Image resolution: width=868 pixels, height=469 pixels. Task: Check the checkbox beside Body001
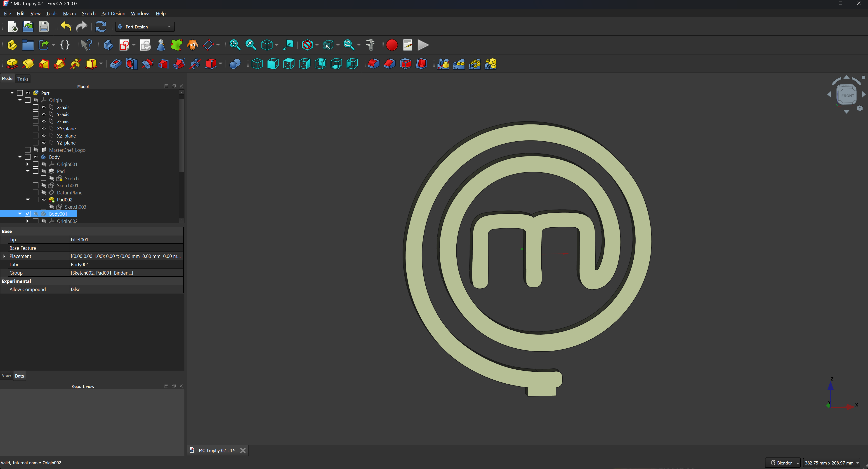[x=28, y=214]
